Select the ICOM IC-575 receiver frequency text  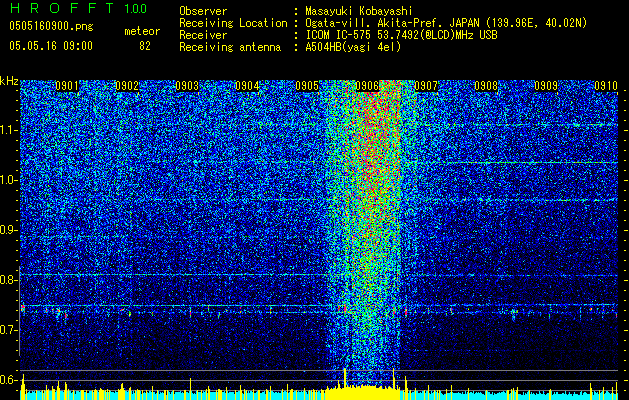[x=401, y=35]
